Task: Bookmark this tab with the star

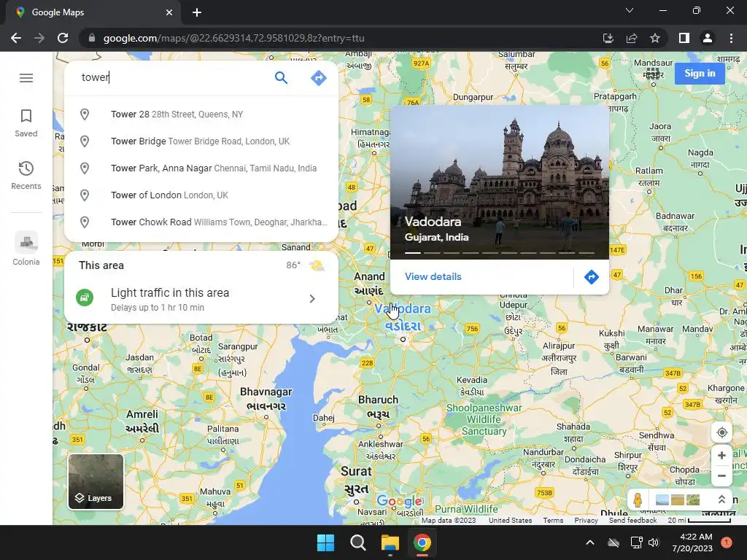Action: pos(655,38)
